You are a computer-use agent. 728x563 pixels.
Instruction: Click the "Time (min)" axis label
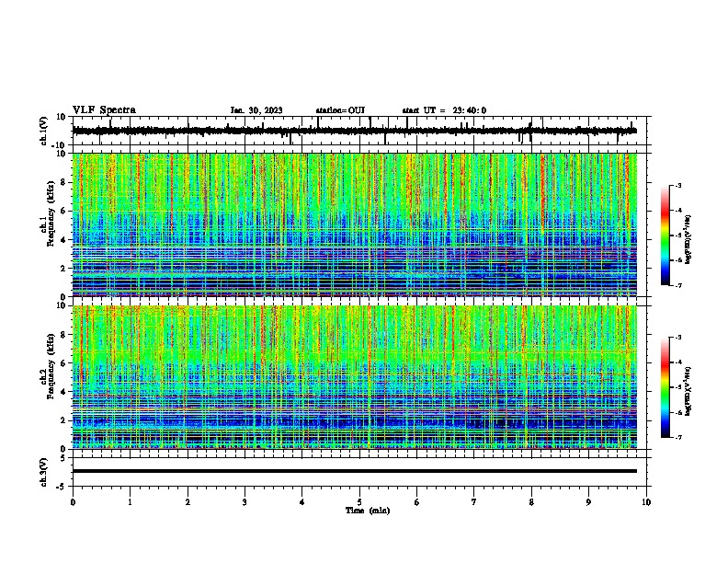click(x=368, y=511)
